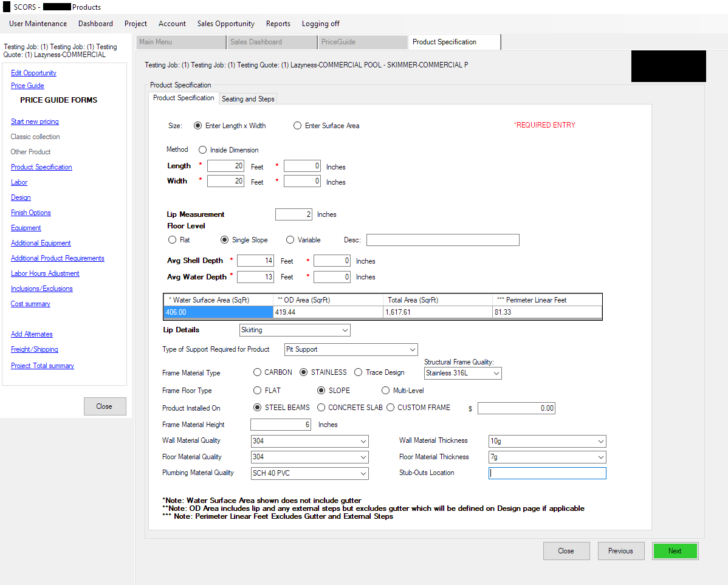Screen dimensions: 728x585
Task: Select SLOPE frame floor type
Action: [x=321, y=391]
